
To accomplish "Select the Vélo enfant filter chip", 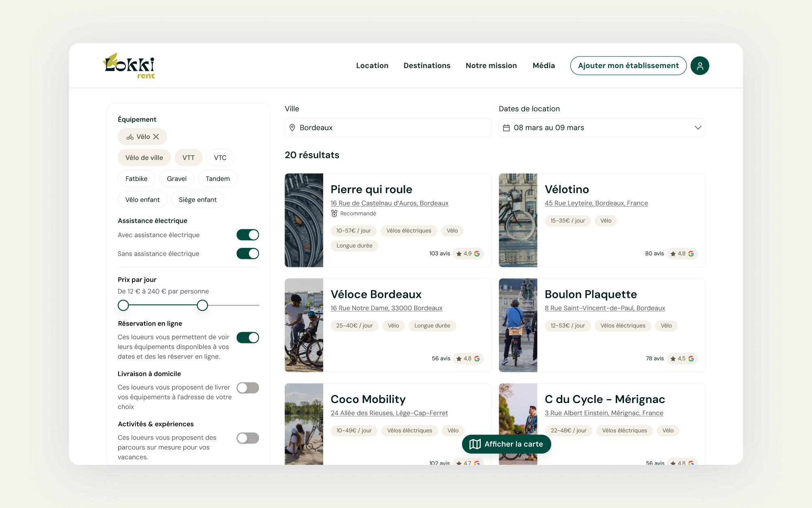I will point(143,200).
